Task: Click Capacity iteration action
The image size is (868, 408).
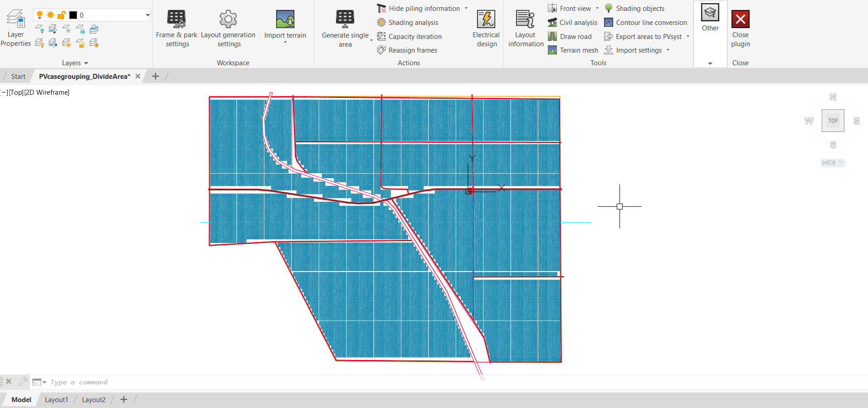Action: point(414,37)
